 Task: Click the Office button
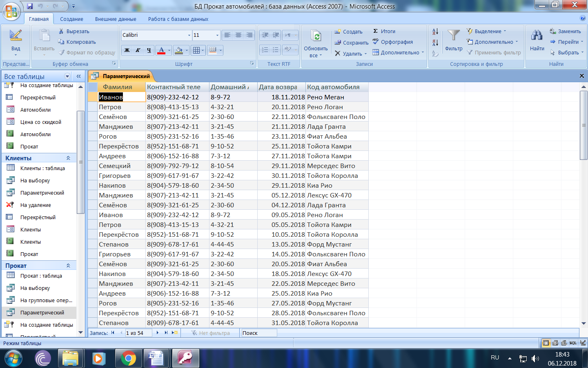11,11
